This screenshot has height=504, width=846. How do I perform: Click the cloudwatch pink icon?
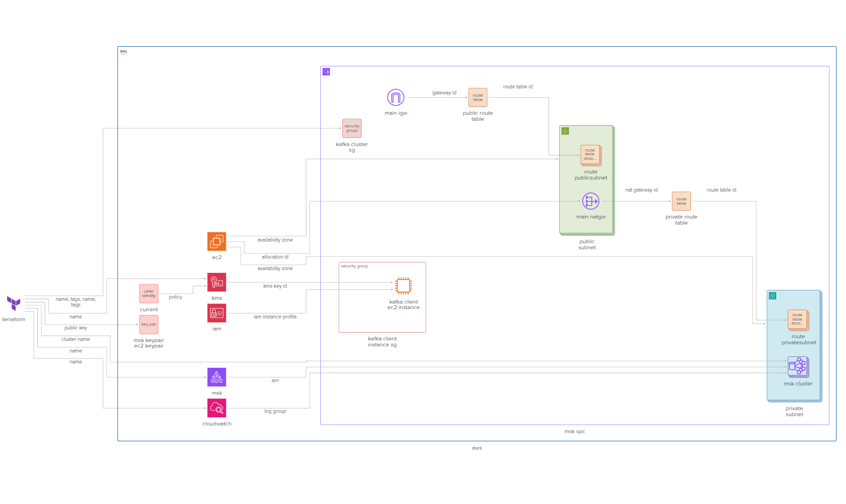pos(216,408)
